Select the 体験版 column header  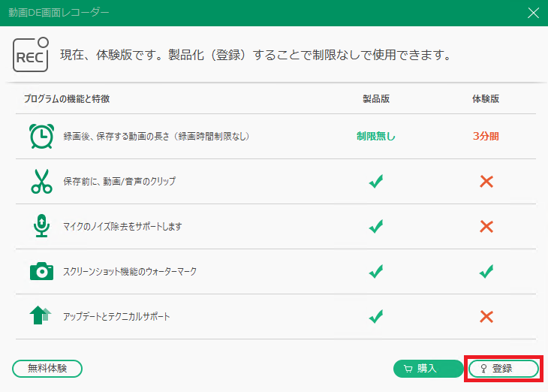(x=486, y=99)
